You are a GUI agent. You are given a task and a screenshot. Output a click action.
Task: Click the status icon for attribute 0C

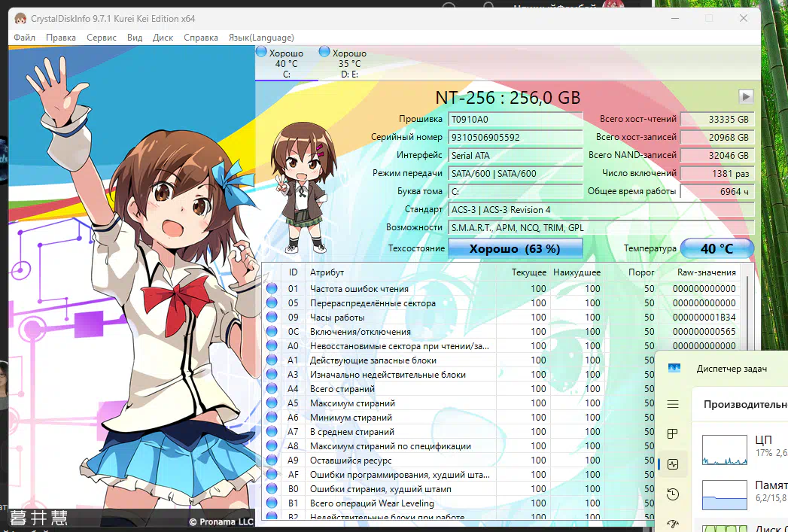pyautogui.click(x=272, y=331)
